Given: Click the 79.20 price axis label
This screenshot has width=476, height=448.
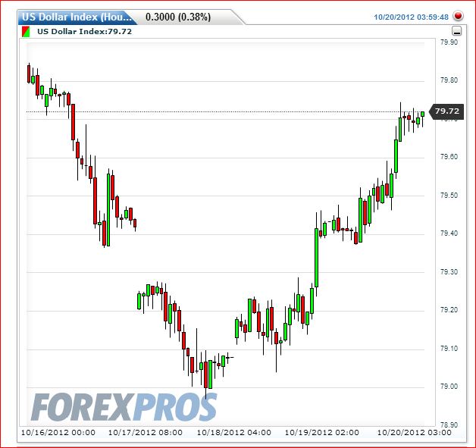Looking at the screenshot, I should click(x=449, y=310).
